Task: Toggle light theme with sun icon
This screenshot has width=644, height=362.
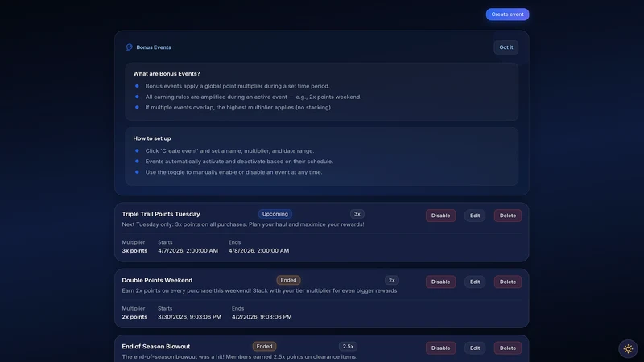Action: click(x=628, y=349)
